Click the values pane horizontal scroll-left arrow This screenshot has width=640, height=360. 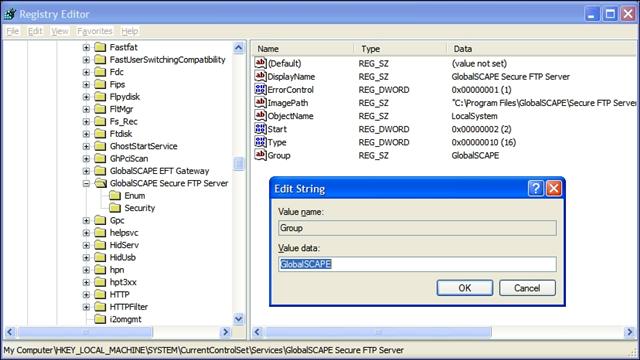pyautogui.click(x=257, y=332)
